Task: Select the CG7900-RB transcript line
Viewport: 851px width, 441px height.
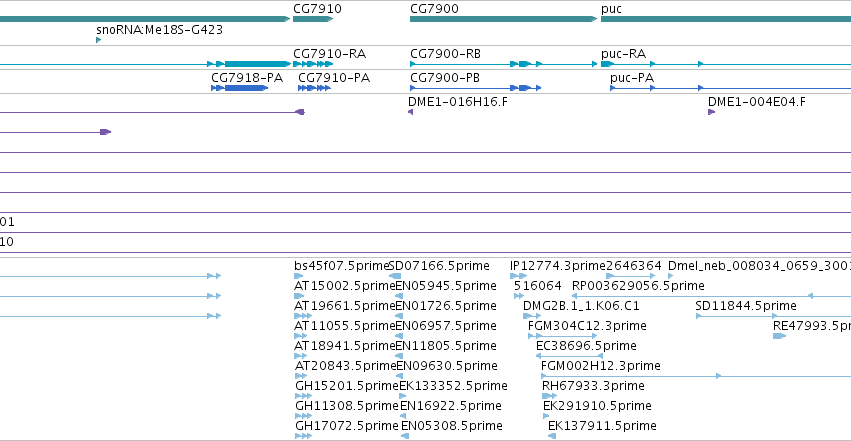Action: [x=503, y=64]
